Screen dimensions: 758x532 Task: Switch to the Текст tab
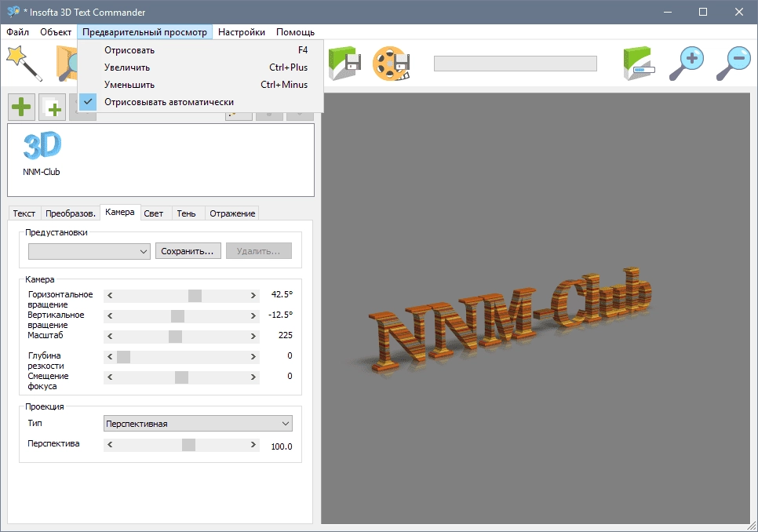24,213
